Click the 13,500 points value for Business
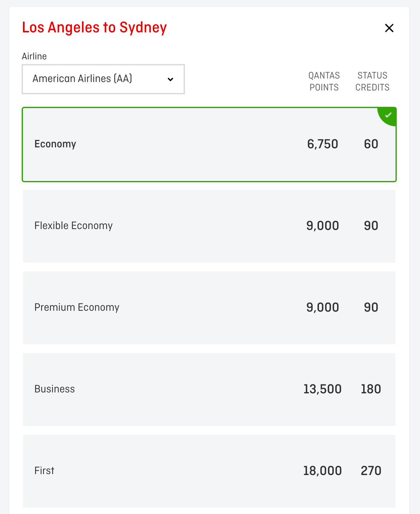420x514 pixels. (x=322, y=389)
